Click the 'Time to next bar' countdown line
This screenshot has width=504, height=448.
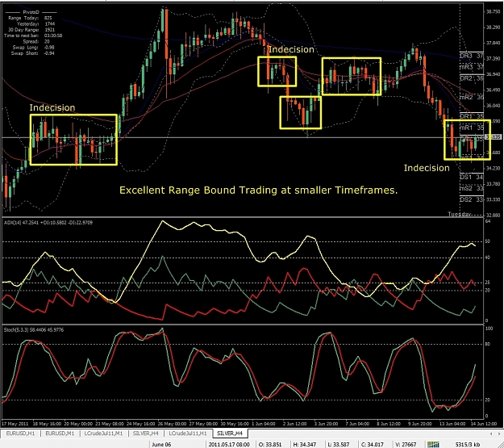[x=33, y=36]
